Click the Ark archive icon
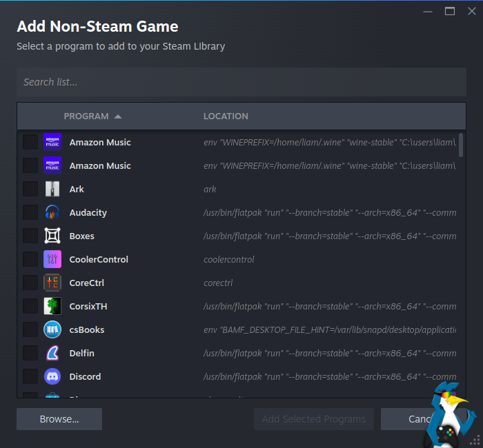This screenshot has height=448, width=483. point(52,189)
